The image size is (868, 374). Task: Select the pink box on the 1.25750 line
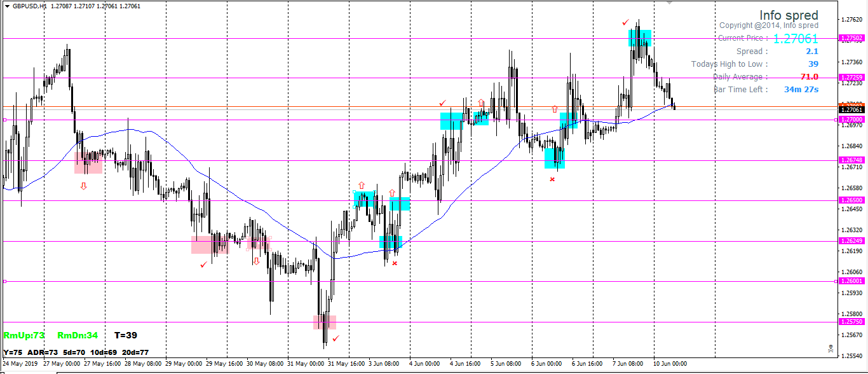click(325, 322)
